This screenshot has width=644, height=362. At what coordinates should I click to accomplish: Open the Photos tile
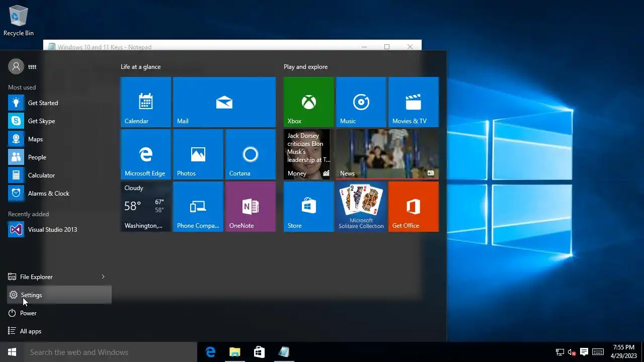pos(198,154)
